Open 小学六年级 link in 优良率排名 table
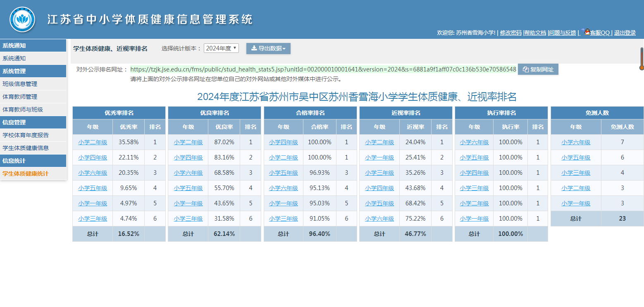 pyautogui.click(x=188, y=173)
